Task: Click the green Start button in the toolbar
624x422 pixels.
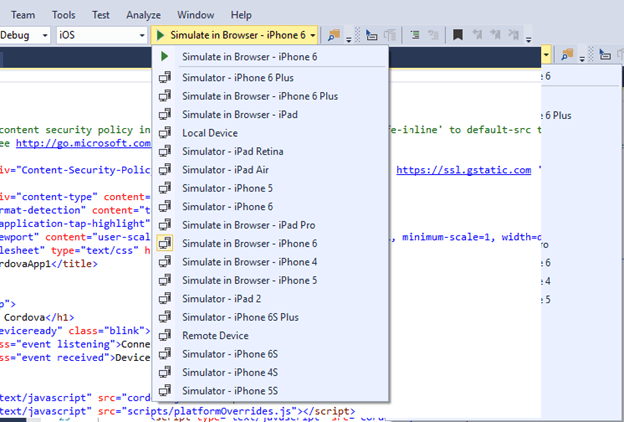Action: (160, 35)
